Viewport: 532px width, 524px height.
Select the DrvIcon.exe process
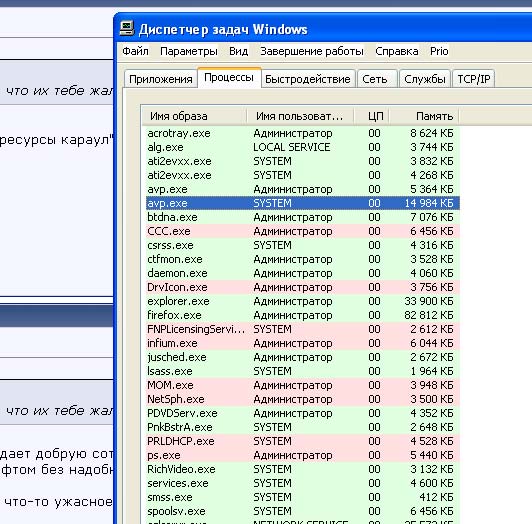(303, 287)
